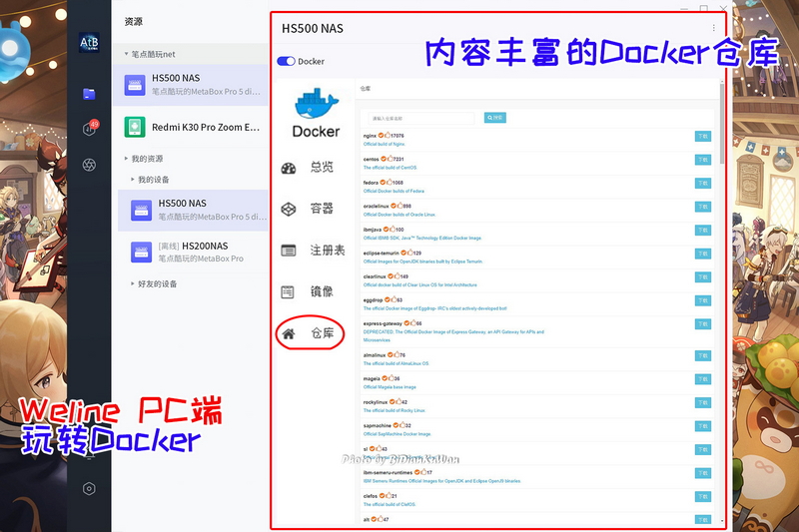Click the scrollbar down arrow at list bottom
Viewport: 799px width, 532px height.
click(x=722, y=521)
